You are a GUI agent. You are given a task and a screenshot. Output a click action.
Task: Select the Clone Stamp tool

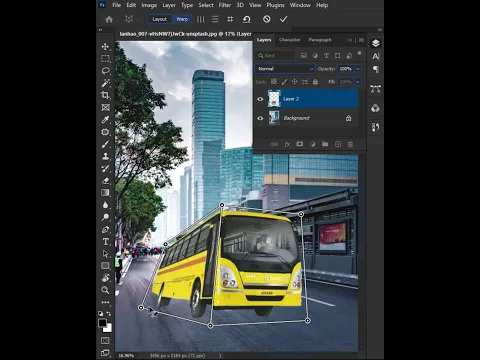105,156
